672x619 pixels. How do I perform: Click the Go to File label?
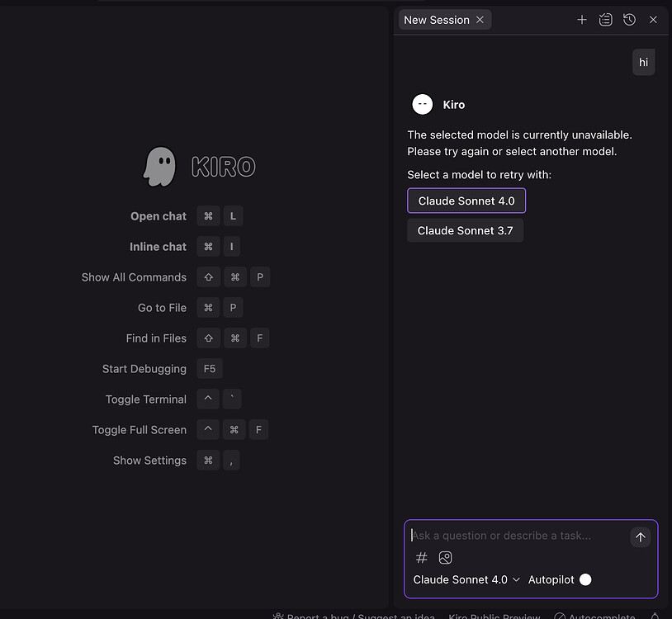click(x=162, y=308)
